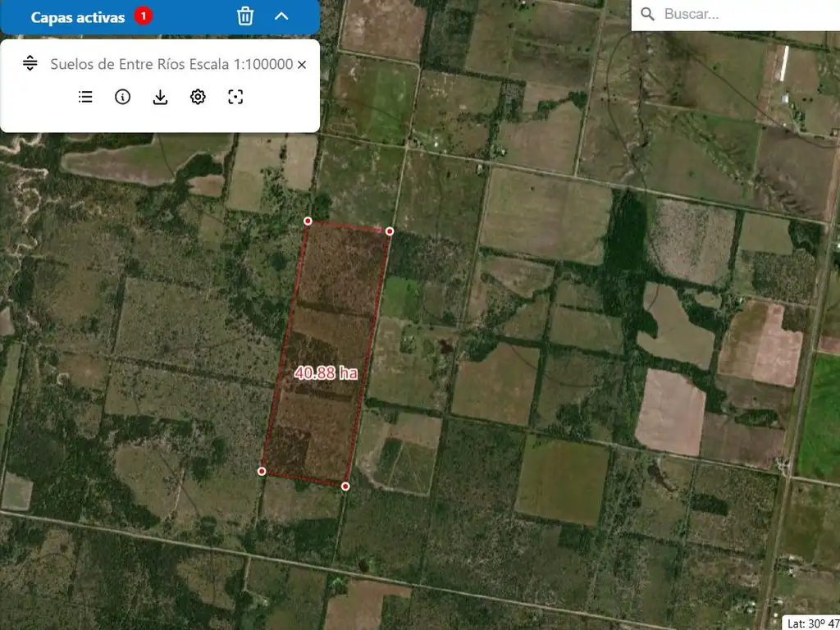
Task: Click the polygon's top-left vertex handle
Action: [308, 221]
